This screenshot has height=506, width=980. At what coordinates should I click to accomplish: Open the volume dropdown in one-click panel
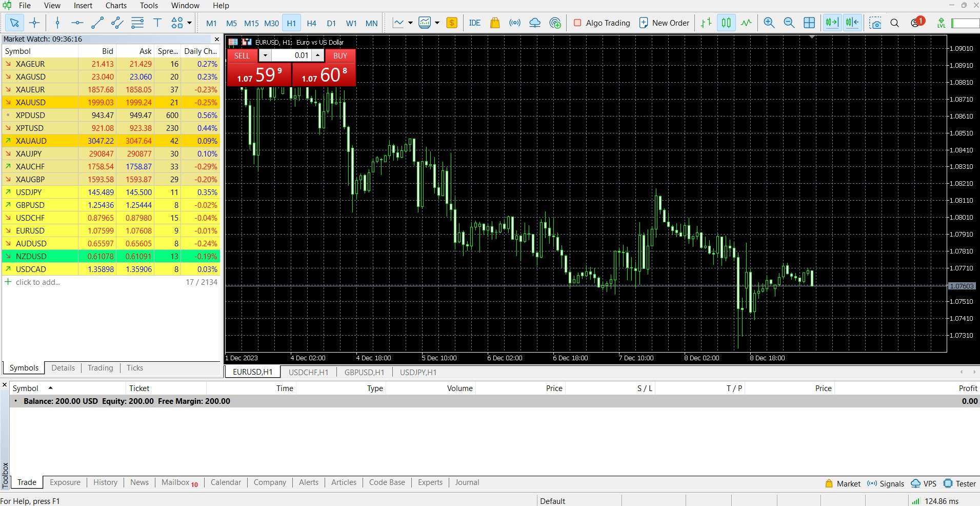265,55
